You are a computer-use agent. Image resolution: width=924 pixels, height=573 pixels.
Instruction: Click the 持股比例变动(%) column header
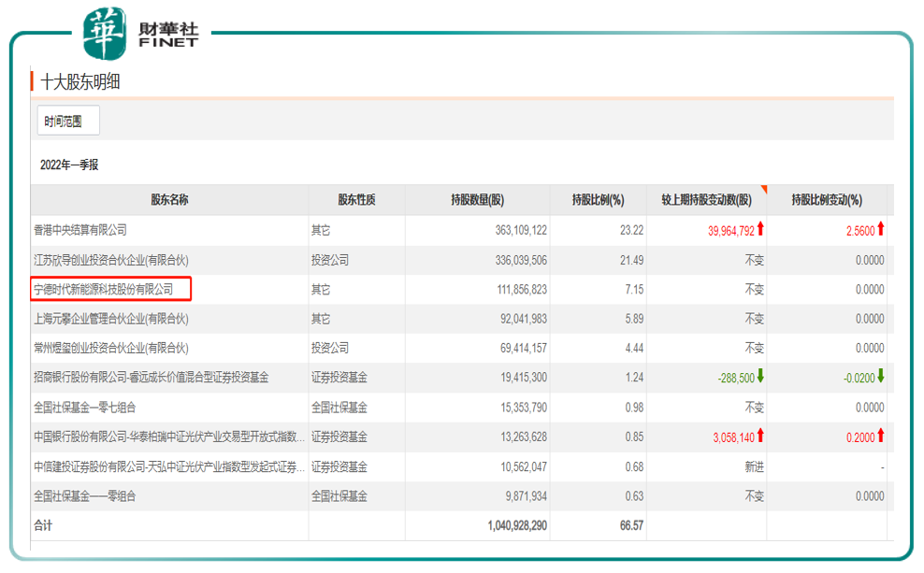coord(827,200)
